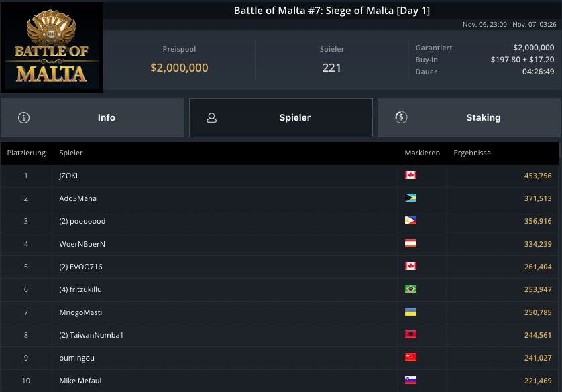Click the Bahamas flag next to Add3Mana
Image resolution: width=562 pixels, height=392 pixels.
[x=411, y=198]
